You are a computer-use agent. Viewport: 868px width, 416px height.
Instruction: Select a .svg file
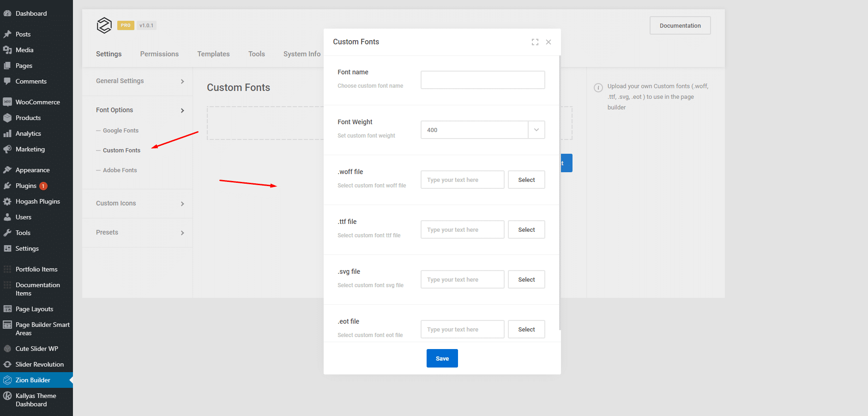click(x=526, y=279)
